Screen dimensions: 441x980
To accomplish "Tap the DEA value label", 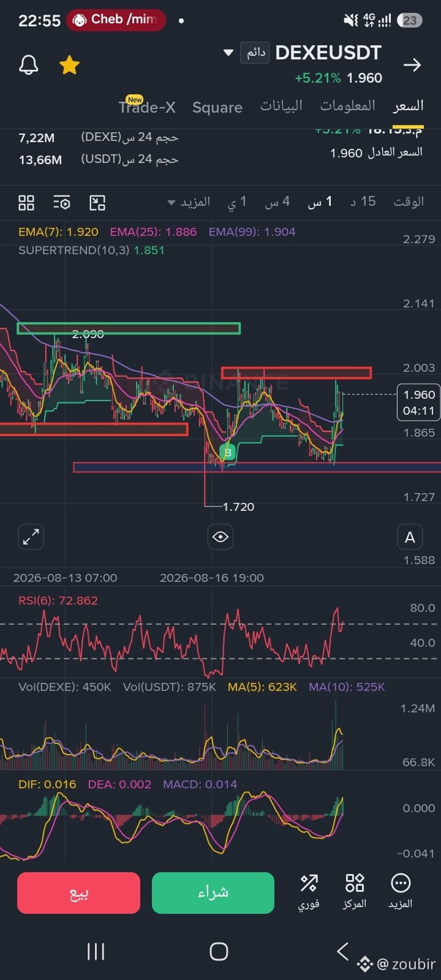I will (119, 784).
